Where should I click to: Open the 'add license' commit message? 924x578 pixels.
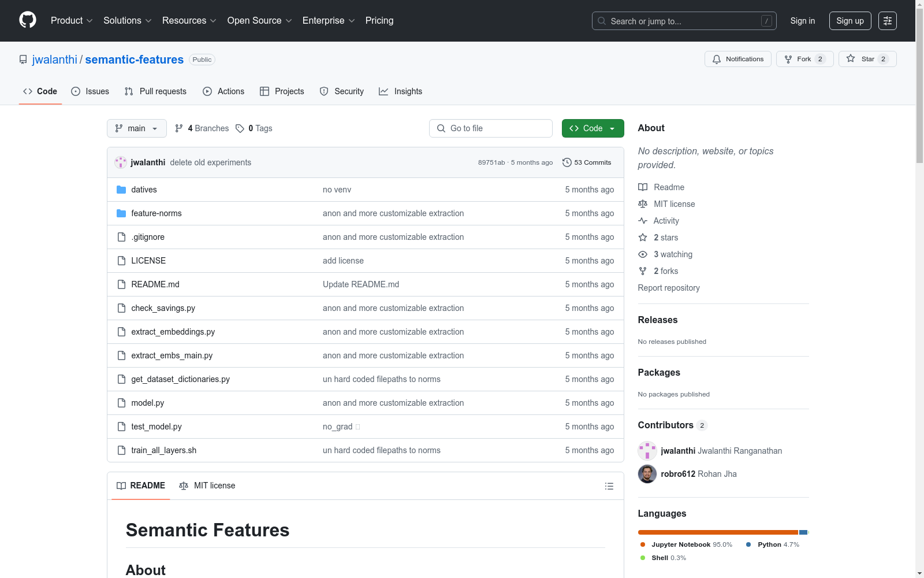[343, 261]
